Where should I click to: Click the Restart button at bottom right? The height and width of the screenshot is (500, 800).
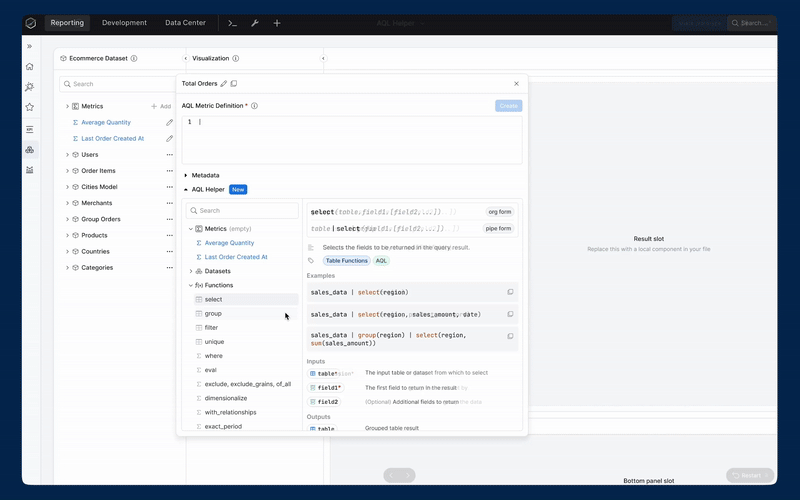tap(750, 475)
